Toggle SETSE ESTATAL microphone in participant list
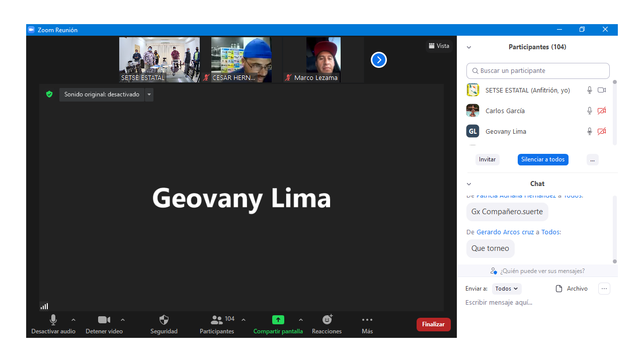Screen dimensions: 644x362 [590, 90]
